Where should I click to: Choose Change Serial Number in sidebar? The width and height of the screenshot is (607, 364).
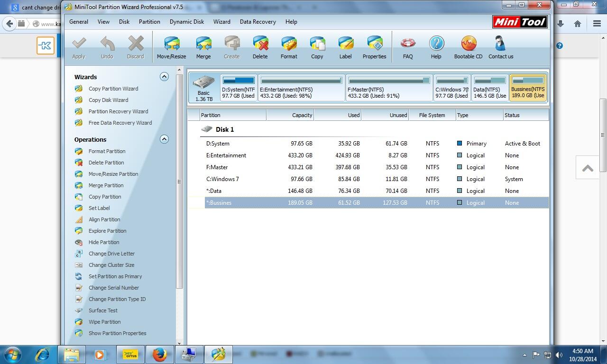coord(114,288)
